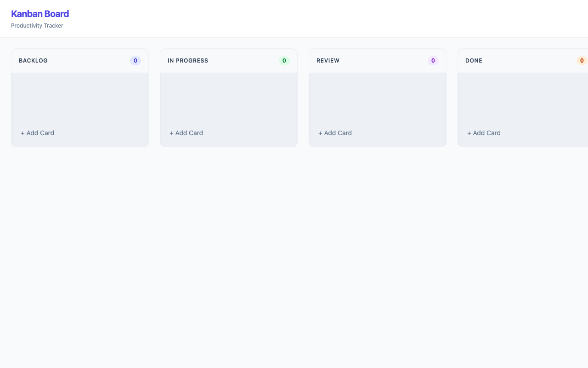
Task: Click the plus icon in the In Progress column footer
Action: pyautogui.click(x=171, y=133)
